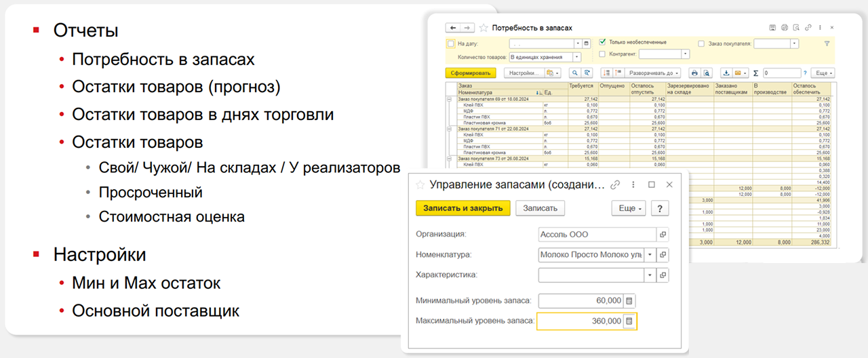This screenshot has height=358, width=868.
Task: Click Записать button
Action: pyautogui.click(x=540, y=208)
